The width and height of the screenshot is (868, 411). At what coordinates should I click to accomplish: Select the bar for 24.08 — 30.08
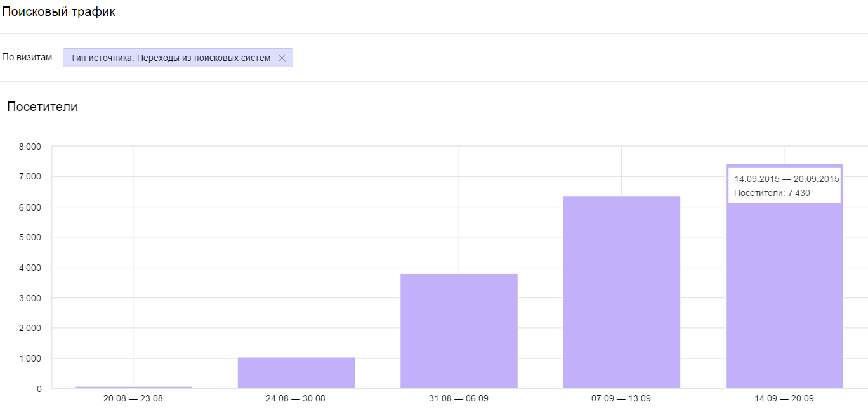click(296, 373)
